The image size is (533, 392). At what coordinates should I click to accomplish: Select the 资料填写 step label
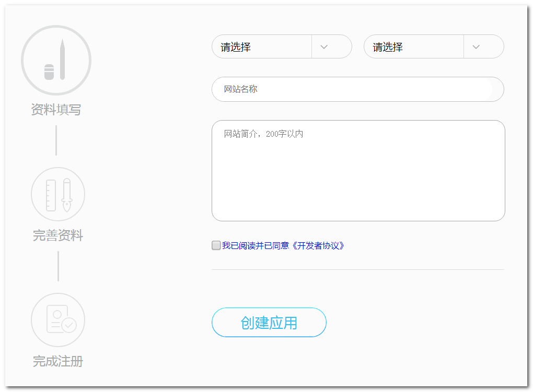[x=56, y=110]
